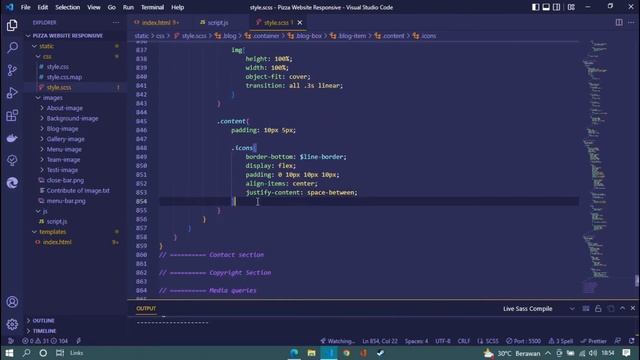This screenshot has width=640, height=360.
Task: Open File Explorer from the taskbar
Action: tap(311, 353)
